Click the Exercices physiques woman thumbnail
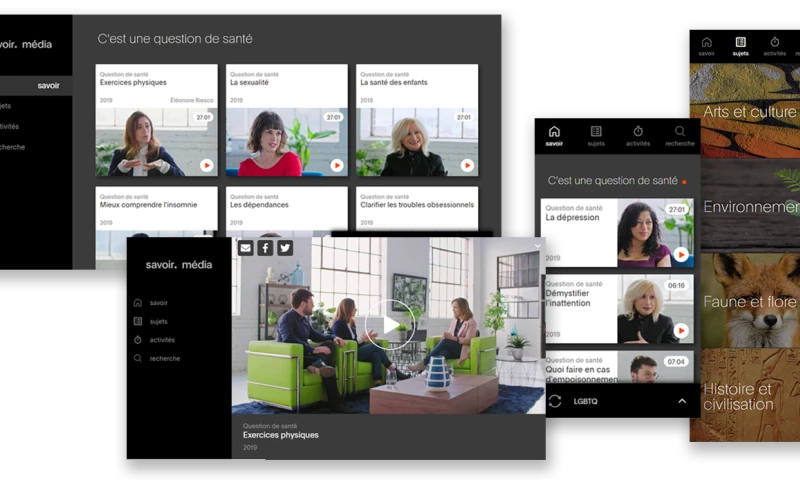This screenshot has width=800, height=480. pyautogui.click(x=156, y=142)
